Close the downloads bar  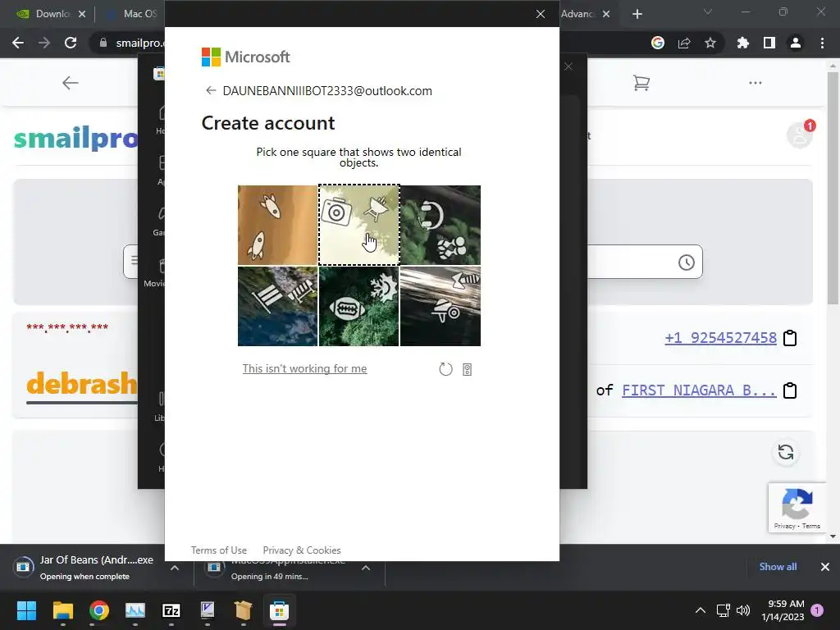(x=825, y=567)
